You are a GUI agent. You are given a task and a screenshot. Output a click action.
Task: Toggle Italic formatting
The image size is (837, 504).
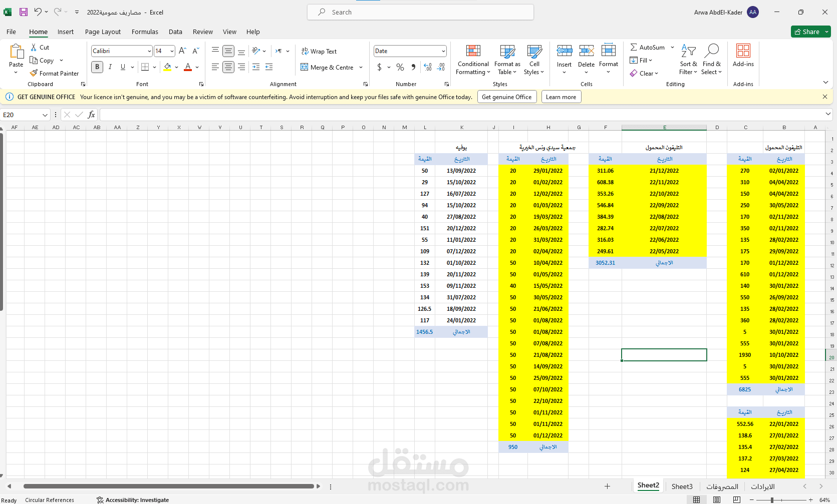click(110, 67)
